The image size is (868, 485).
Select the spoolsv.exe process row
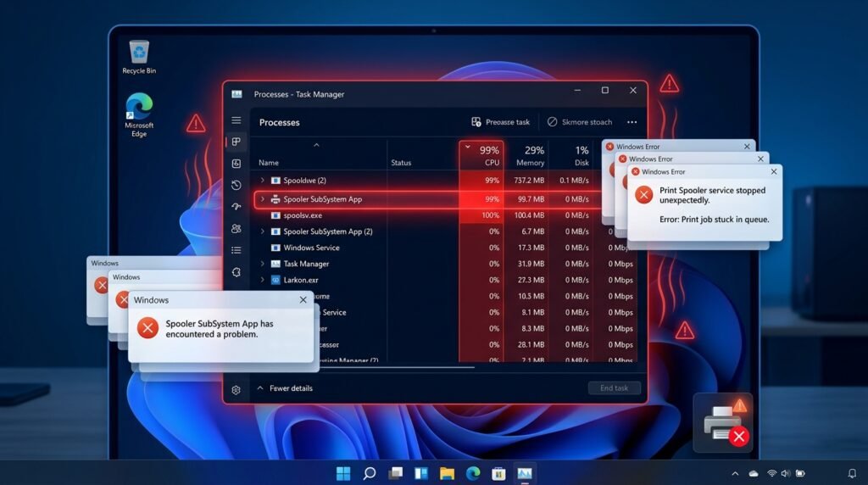click(x=427, y=215)
